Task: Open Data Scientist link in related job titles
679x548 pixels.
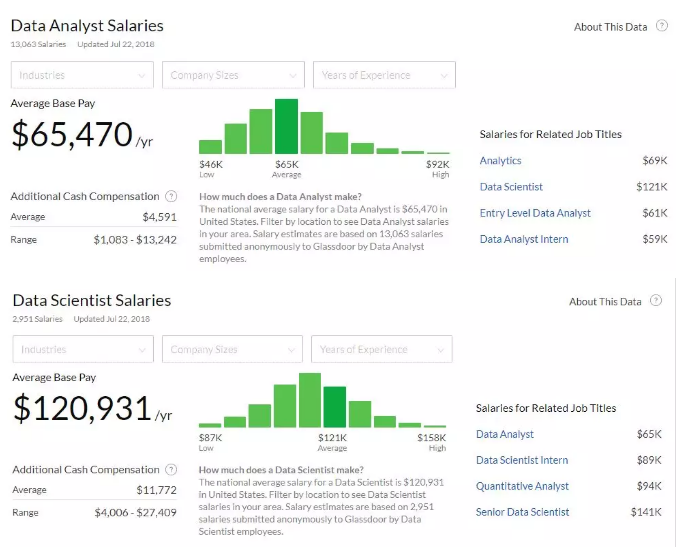Action: point(511,187)
